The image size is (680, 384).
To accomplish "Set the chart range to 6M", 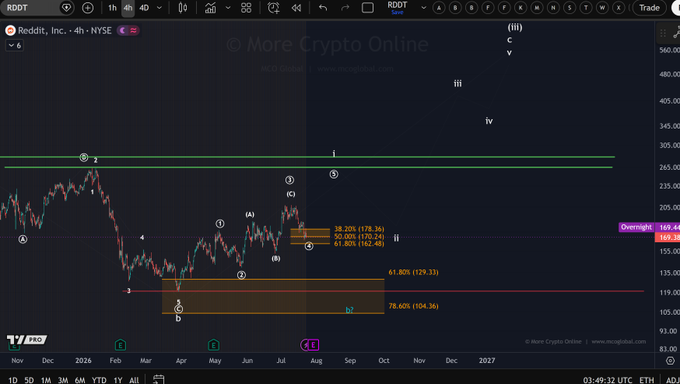I will pyautogui.click(x=80, y=380).
